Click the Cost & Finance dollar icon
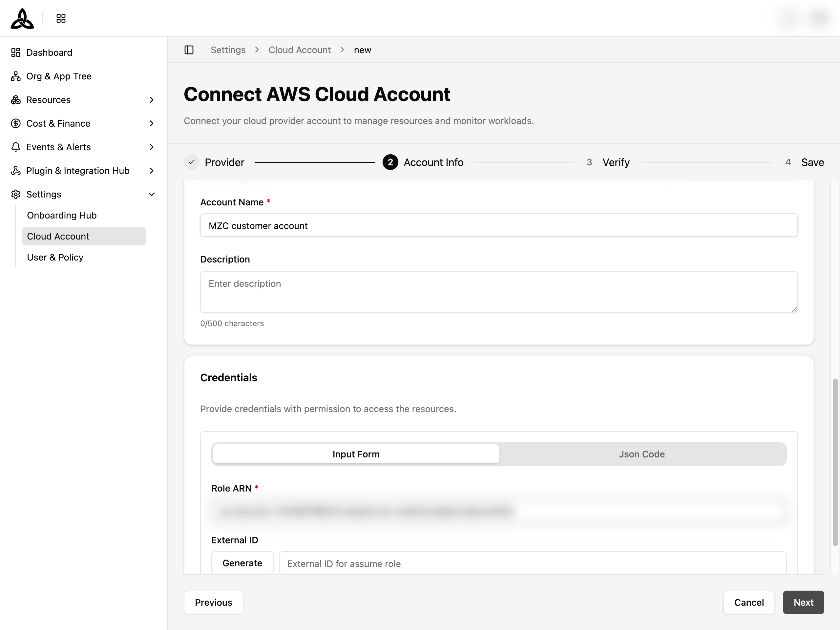 pyautogui.click(x=15, y=123)
